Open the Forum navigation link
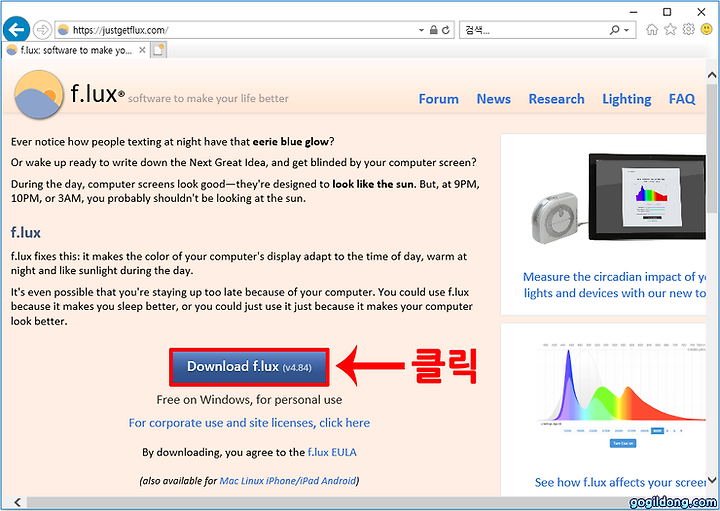Image resolution: width=720 pixels, height=511 pixels. pyautogui.click(x=439, y=99)
